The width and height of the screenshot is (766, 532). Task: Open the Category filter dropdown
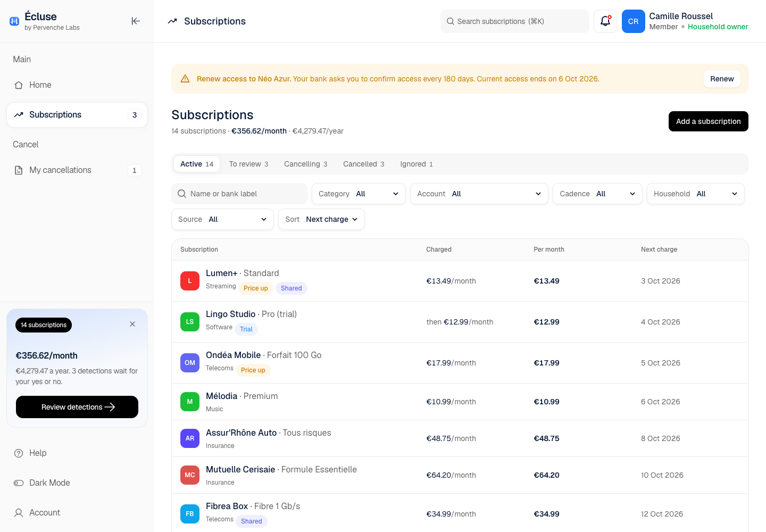point(359,194)
